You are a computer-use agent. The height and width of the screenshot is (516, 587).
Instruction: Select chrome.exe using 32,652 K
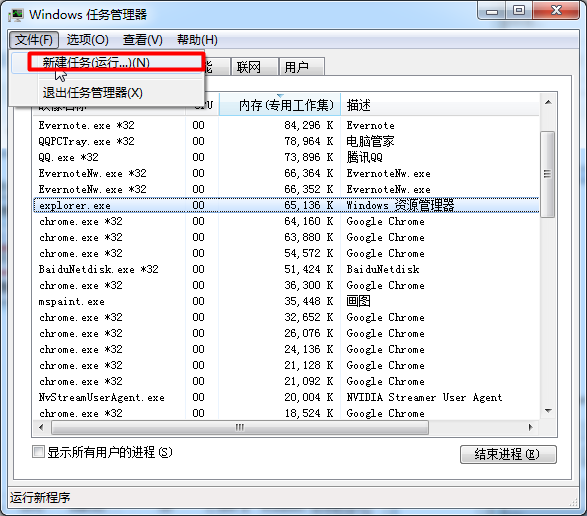coord(286,318)
